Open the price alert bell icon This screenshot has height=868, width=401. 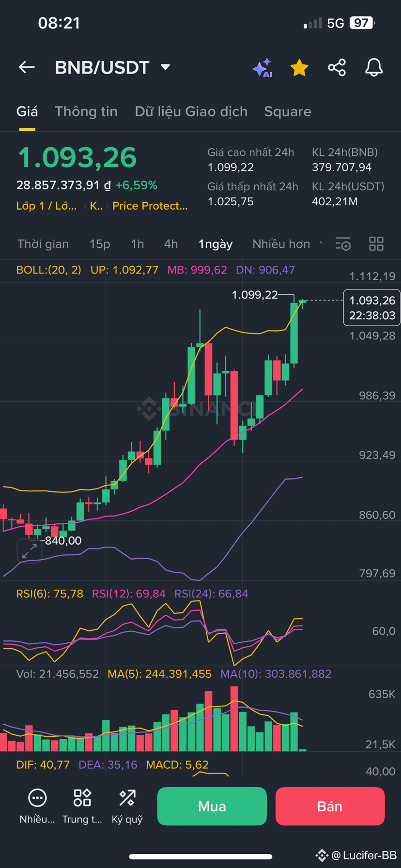click(374, 67)
